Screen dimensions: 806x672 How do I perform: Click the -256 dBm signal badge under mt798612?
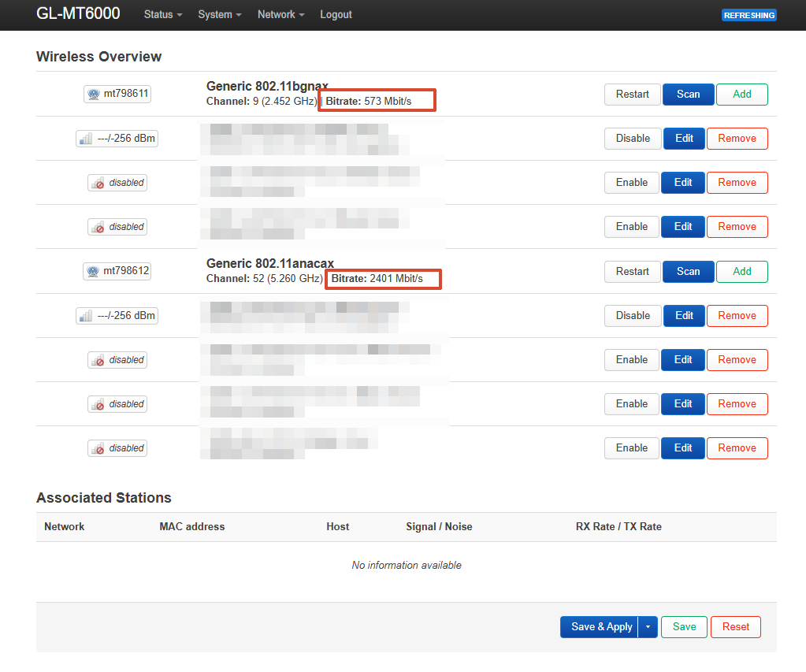click(x=117, y=316)
